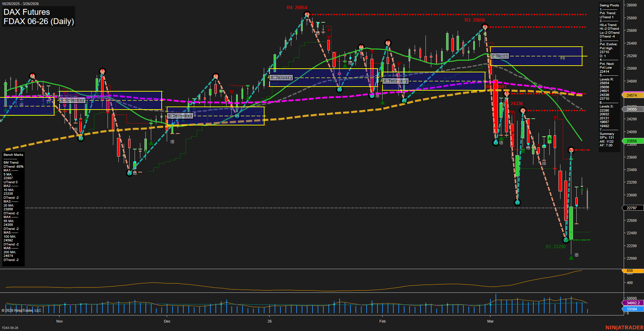The image size is (644, 331).
Task: Click the 24592 value under 100 MA
Action: 8,240
